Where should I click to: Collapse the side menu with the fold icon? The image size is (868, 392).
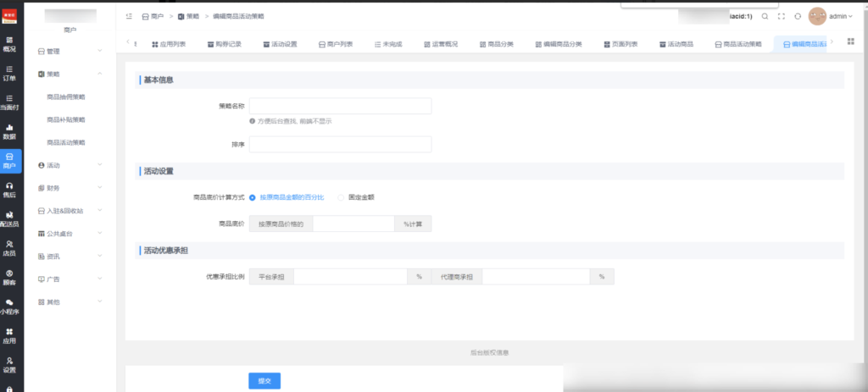(x=129, y=17)
